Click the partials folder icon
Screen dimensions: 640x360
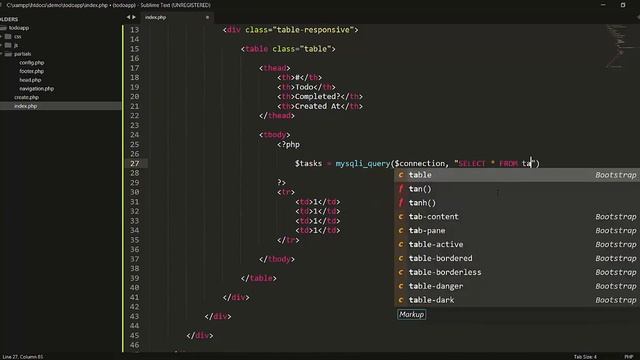point(8,54)
